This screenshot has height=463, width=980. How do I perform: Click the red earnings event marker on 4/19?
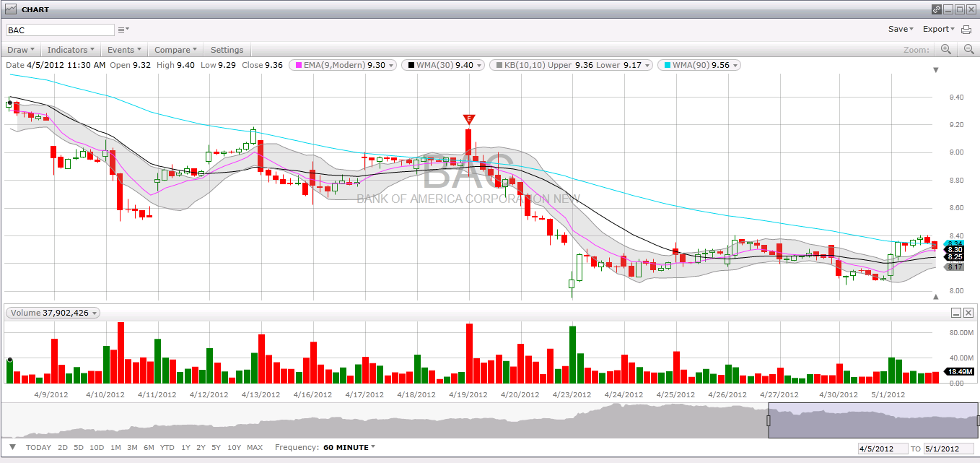tap(468, 119)
